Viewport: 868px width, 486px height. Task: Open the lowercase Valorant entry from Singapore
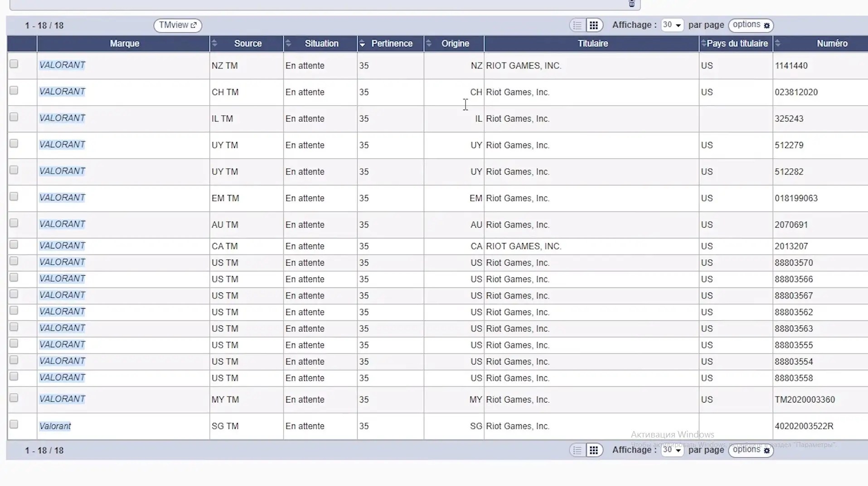coord(55,426)
